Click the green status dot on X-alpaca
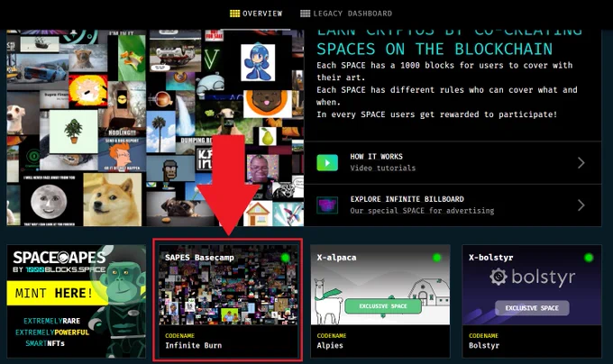613x364 pixels. 436,258
